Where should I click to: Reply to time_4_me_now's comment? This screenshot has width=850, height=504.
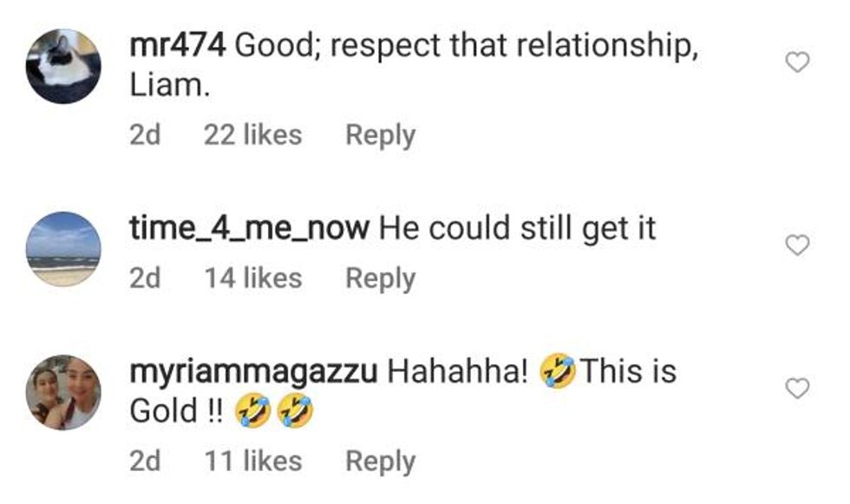tap(380, 278)
